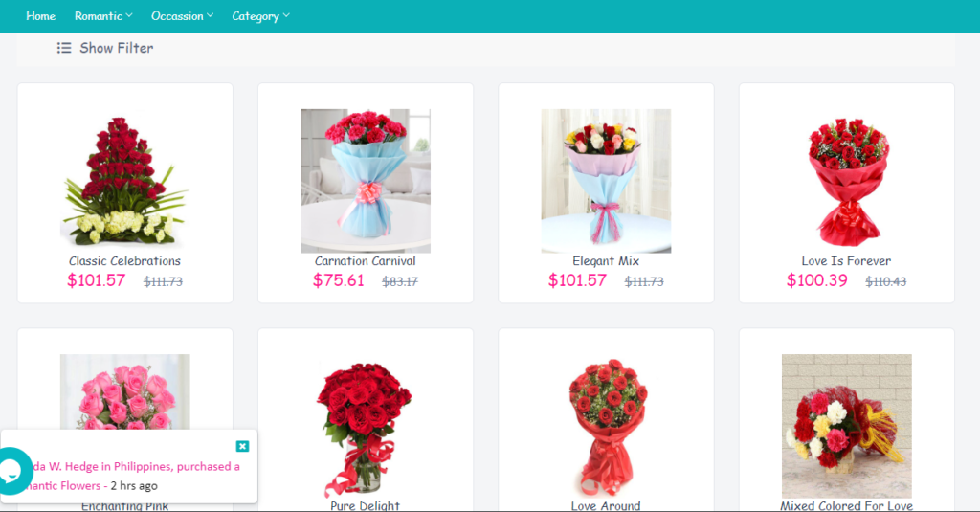Click the Show Filter text
The image size is (980, 512).
click(116, 48)
